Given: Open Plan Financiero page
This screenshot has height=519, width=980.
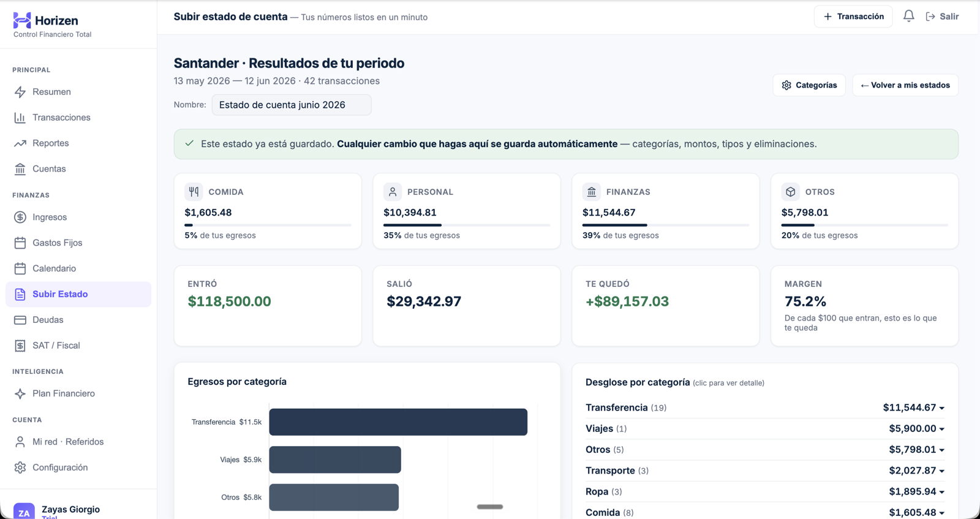Looking at the screenshot, I should (78, 393).
